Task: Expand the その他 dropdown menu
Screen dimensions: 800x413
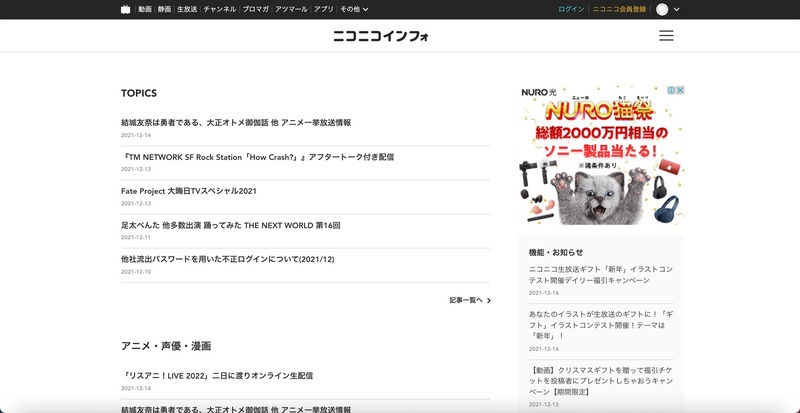Action: click(x=354, y=9)
